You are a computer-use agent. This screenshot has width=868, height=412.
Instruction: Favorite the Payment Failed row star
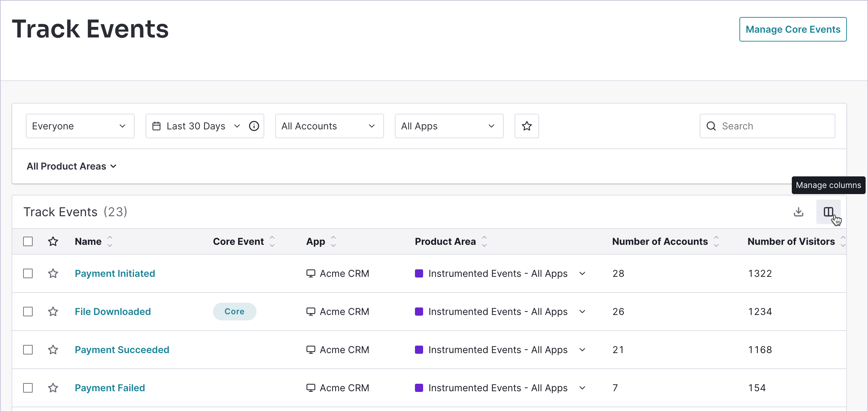pos(53,388)
